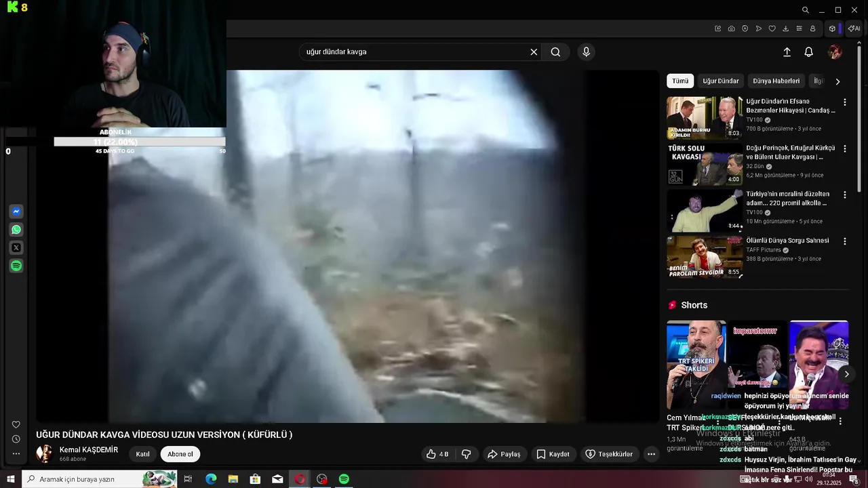Open Messenger in the Opera sidebar

coord(16,211)
